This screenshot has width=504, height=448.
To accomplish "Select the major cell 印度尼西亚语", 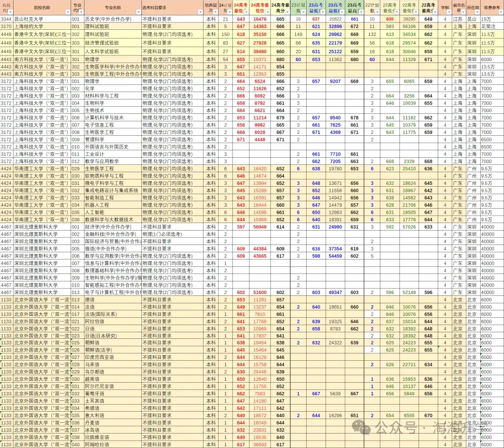I will [x=113, y=357].
